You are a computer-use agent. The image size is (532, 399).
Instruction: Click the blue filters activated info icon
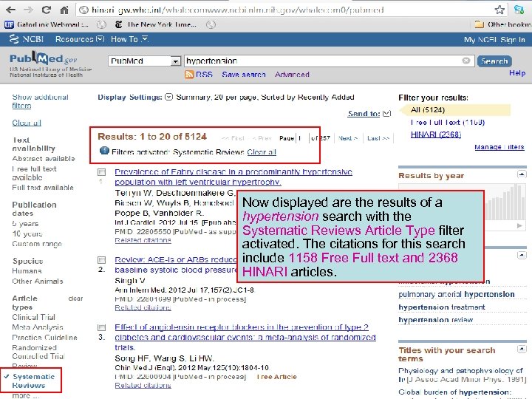click(104, 151)
